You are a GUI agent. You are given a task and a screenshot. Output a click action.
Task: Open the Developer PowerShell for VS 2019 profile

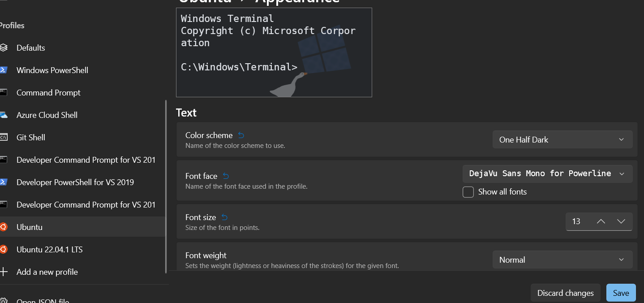pyautogui.click(x=75, y=182)
